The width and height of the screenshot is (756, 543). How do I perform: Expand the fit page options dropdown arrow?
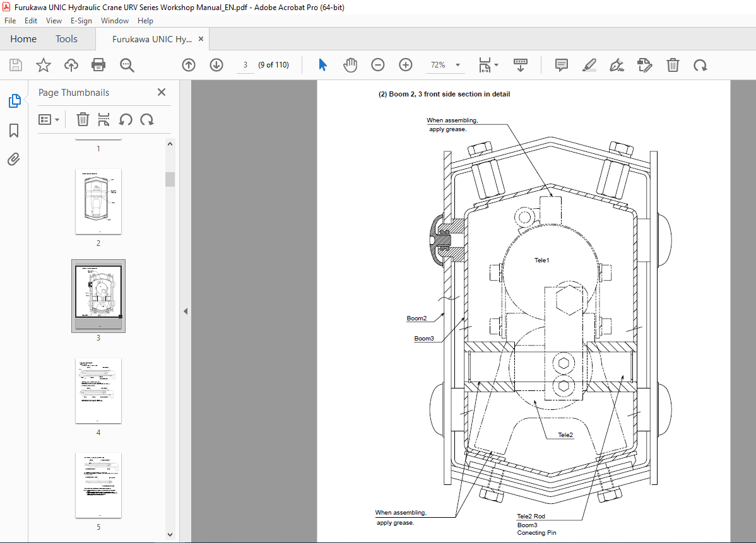[496, 65]
